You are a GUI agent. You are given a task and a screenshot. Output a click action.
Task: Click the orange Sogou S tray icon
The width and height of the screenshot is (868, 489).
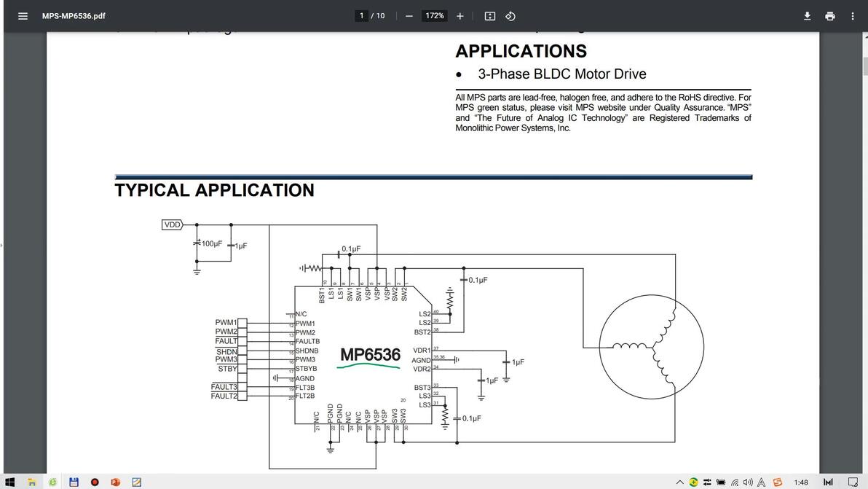point(778,482)
